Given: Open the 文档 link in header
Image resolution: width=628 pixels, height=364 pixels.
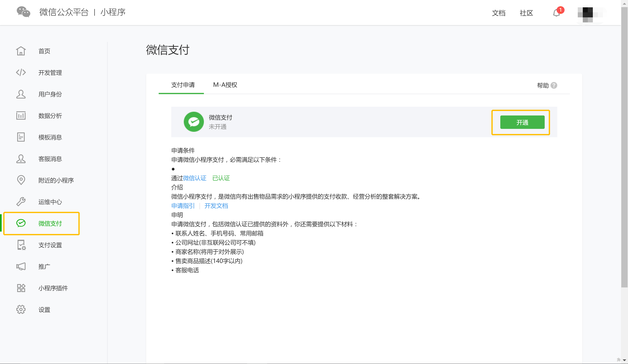Looking at the screenshot, I should pyautogui.click(x=499, y=13).
